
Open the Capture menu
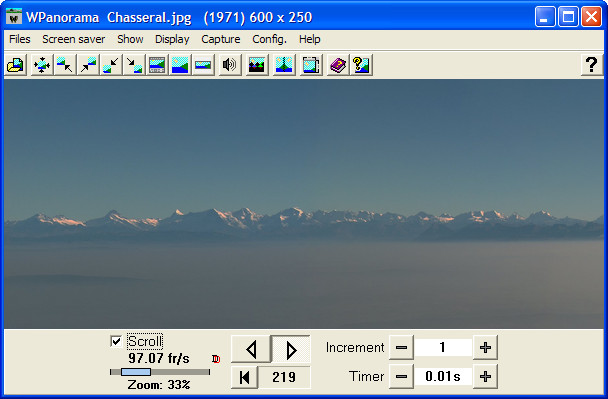click(221, 39)
